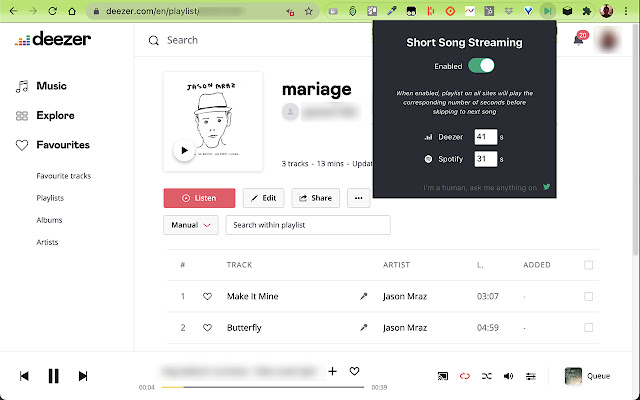
Task: Favourite the Make It Mine track
Action: (x=207, y=296)
